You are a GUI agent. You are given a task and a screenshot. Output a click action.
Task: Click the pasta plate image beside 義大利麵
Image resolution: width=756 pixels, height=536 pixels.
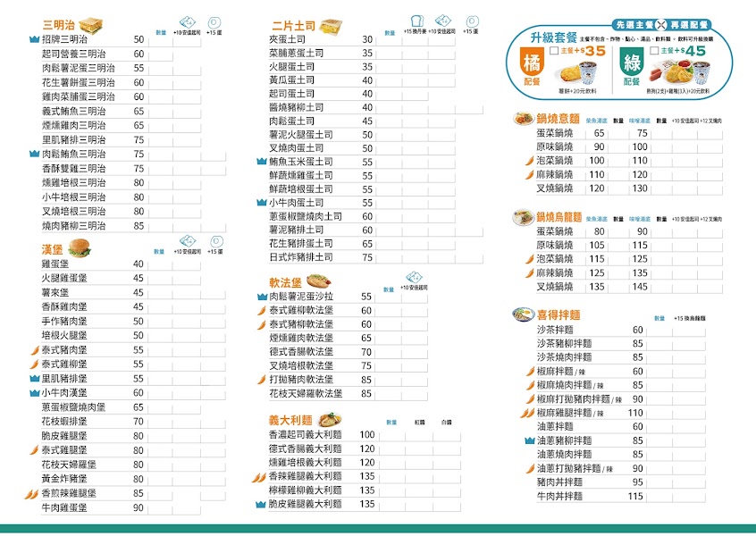click(331, 419)
